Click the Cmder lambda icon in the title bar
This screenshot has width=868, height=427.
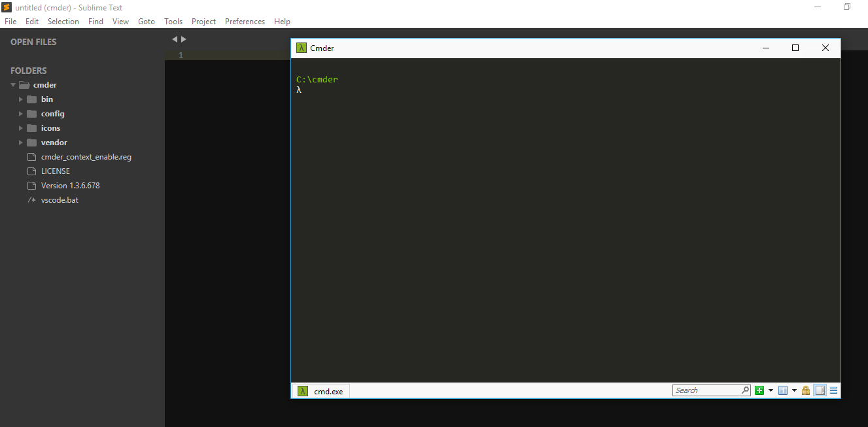click(301, 48)
